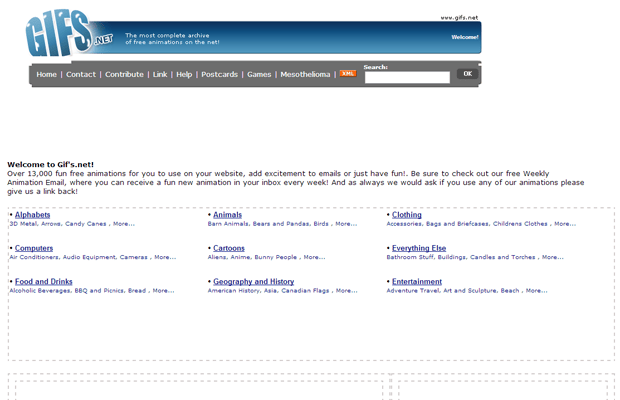Screen dimensions: 620x400
Task: Open the Childrens Clothes subcategory
Action: tap(520, 224)
